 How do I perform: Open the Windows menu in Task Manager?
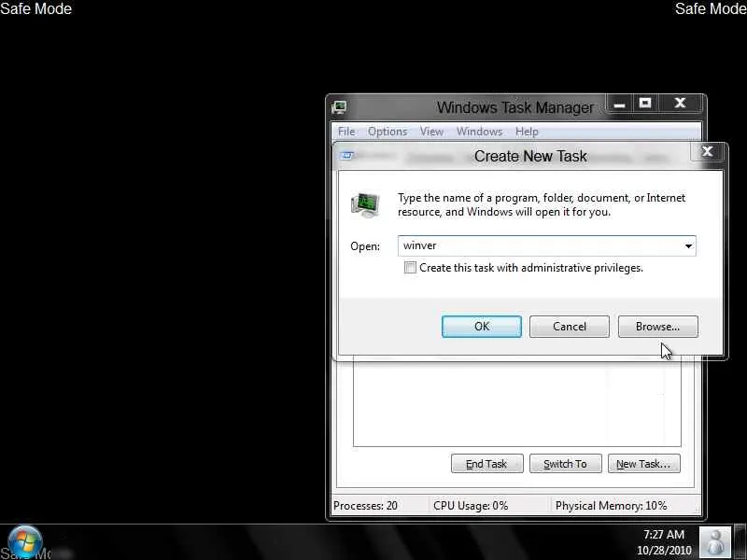coord(479,132)
